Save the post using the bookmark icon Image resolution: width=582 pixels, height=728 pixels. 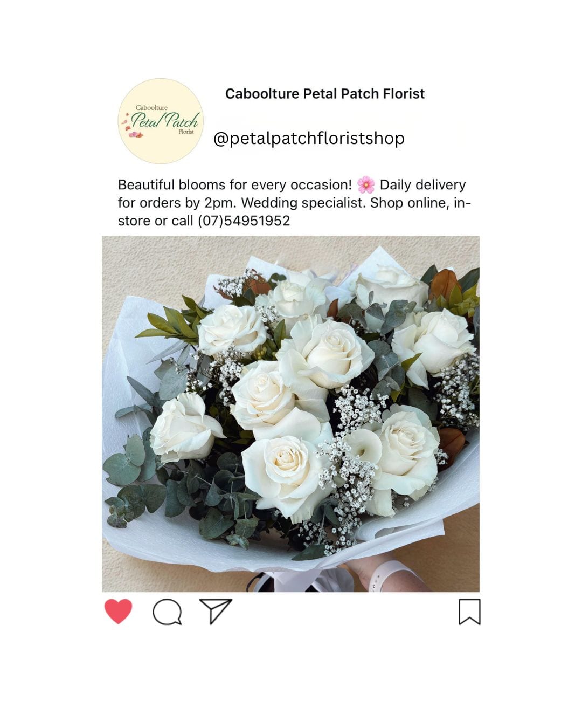tap(469, 612)
